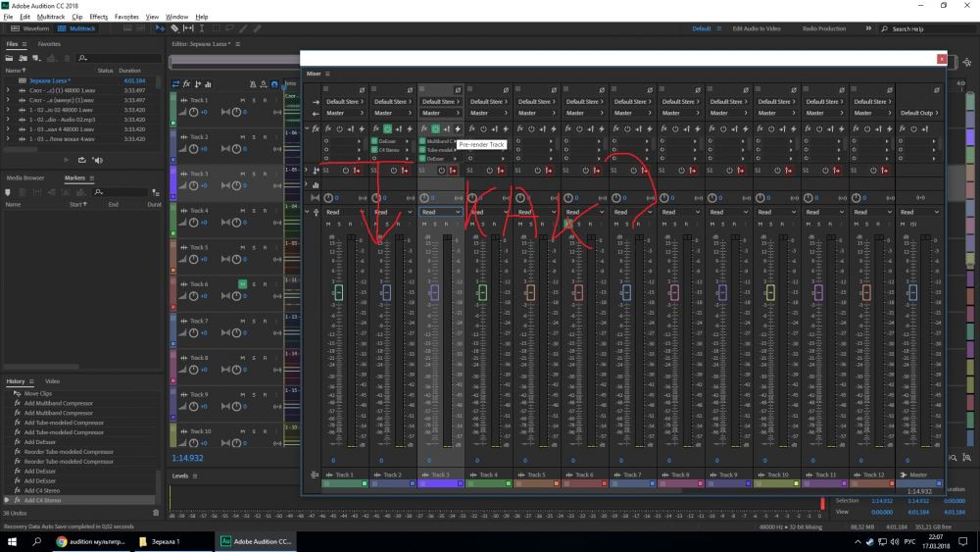Show Inputs/Outputs in Editor panel
Viewport: 980px width, 552px height.
pos(175,83)
